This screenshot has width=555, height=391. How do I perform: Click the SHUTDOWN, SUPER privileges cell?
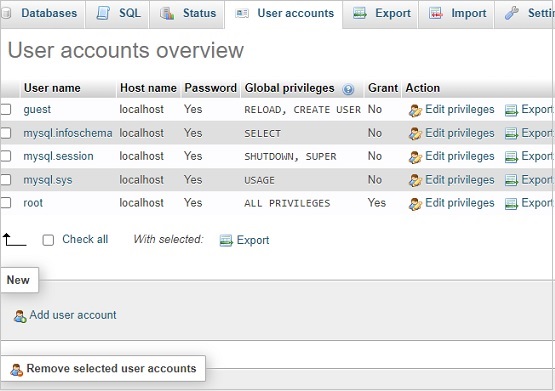pos(290,156)
